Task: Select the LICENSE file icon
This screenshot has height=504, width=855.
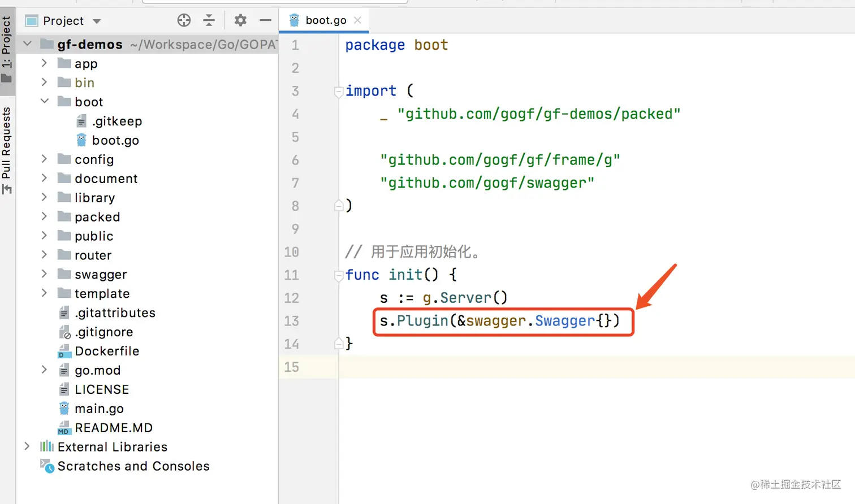Action: click(x=64, y=389)
